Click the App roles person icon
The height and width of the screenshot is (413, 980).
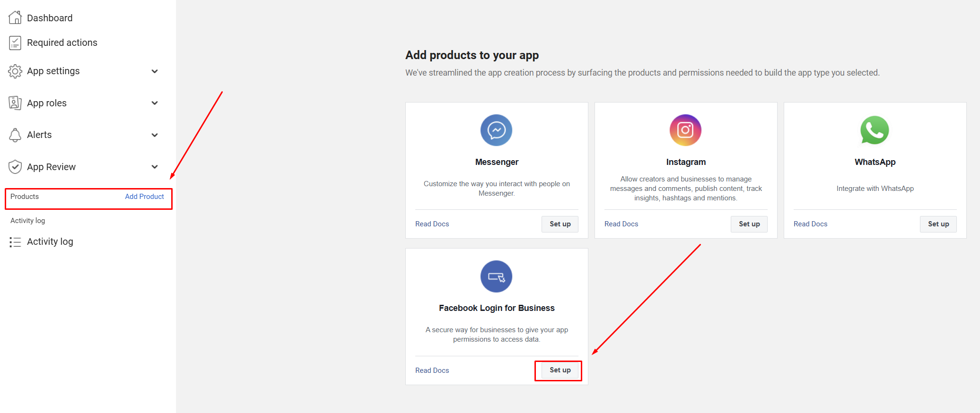15,103
